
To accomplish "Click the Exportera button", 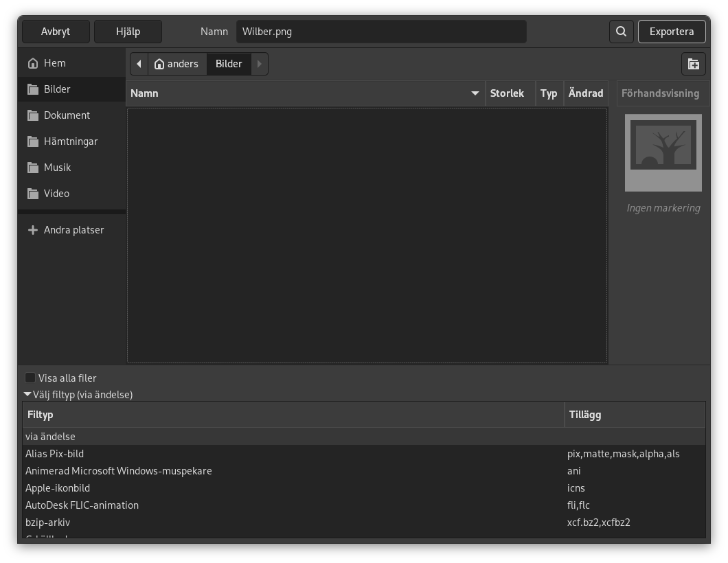I will click(x=672, y=31).
